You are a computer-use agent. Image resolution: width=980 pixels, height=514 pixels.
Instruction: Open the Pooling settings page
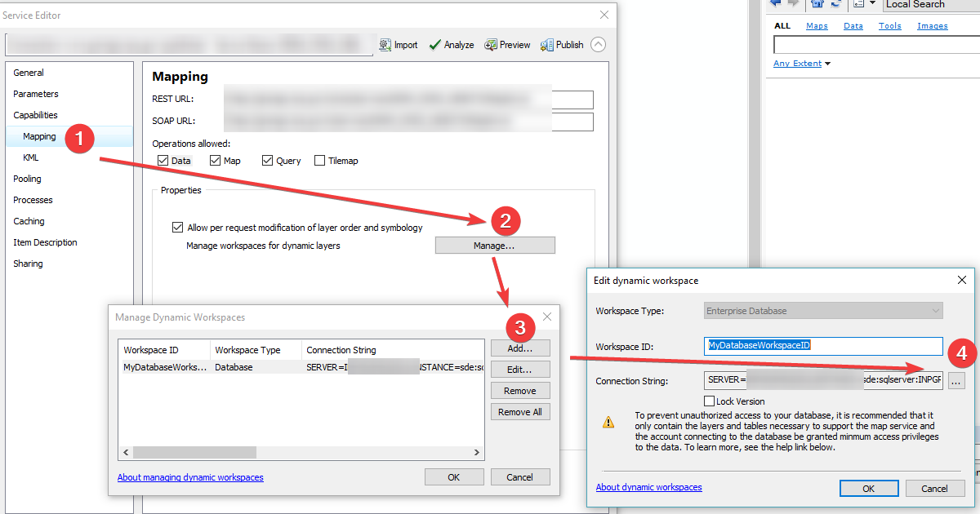coord(27,179)
